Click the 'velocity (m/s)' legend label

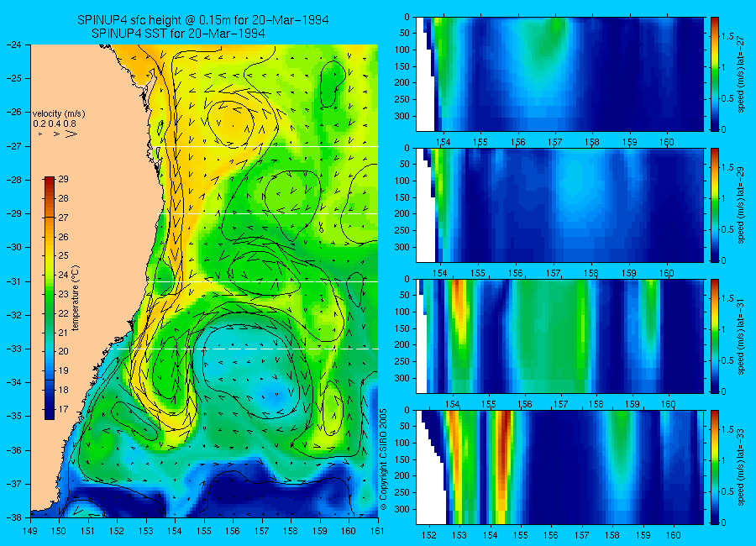point(59,114)
